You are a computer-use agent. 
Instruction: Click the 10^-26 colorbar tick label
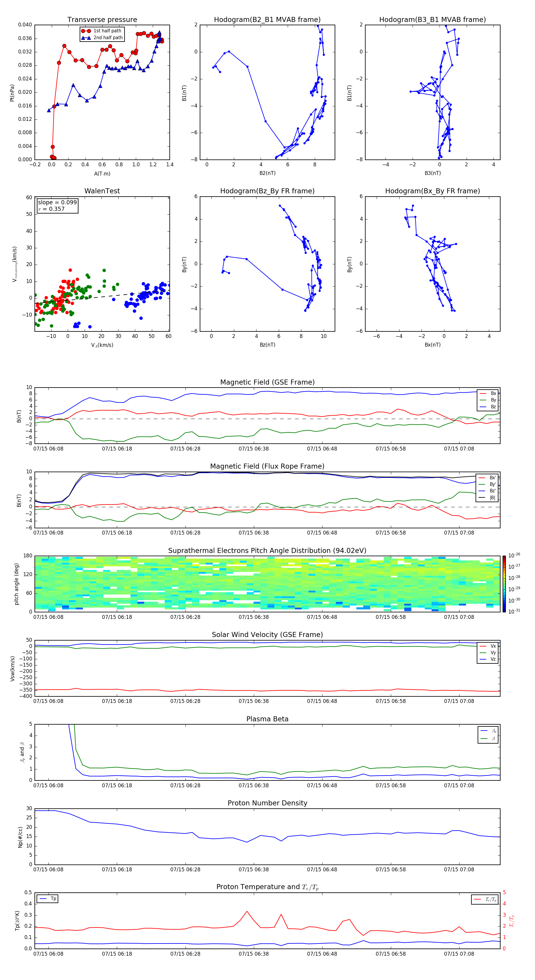click(x=514, y=555)
